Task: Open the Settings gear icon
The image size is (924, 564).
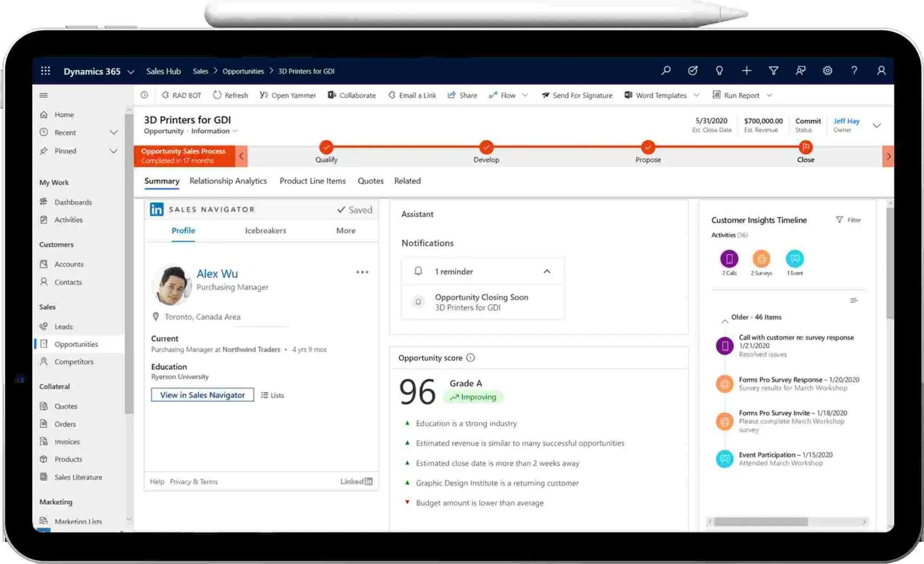Action: click(x=827, y=70)
